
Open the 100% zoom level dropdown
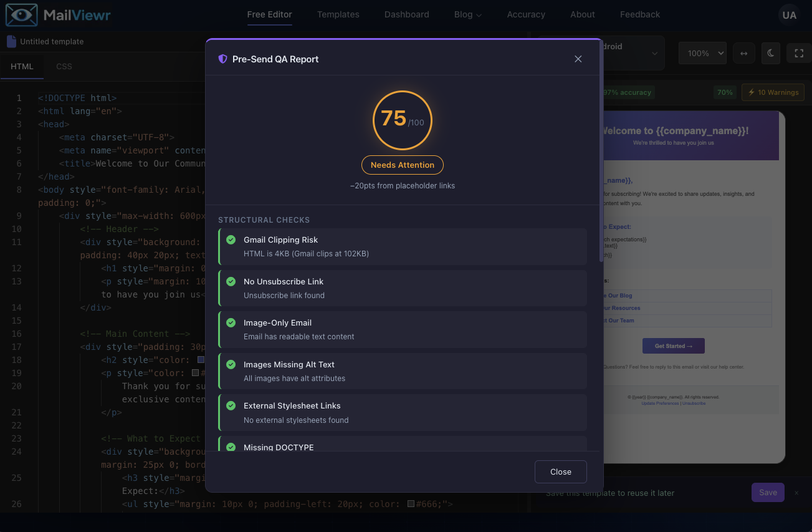[x=702, y=53]
